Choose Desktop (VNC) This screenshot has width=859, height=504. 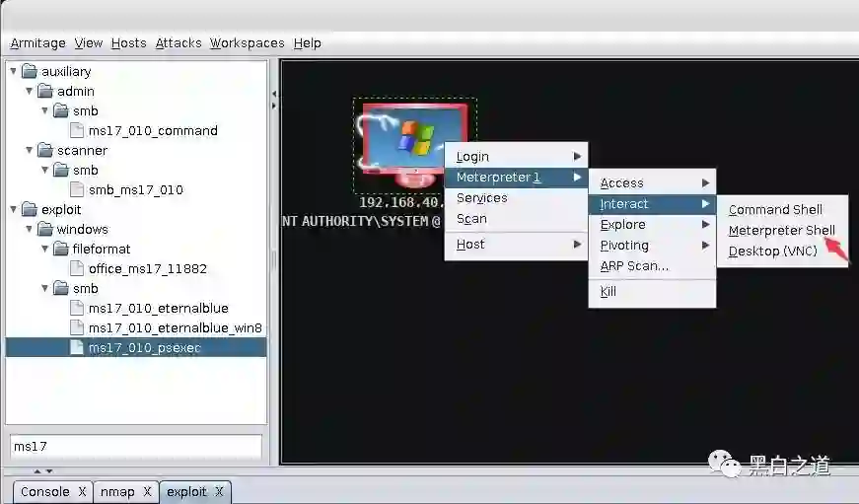pyautogui.click(x=782, y=252)
